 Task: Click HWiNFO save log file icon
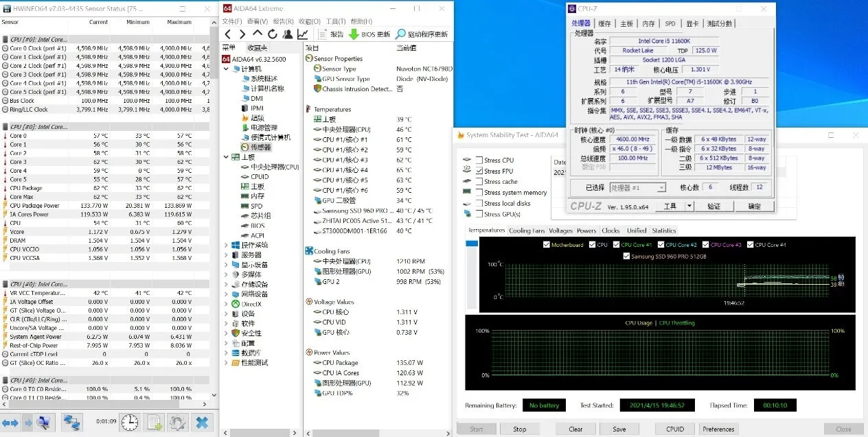pyautogui.click(x=155, y=422)
